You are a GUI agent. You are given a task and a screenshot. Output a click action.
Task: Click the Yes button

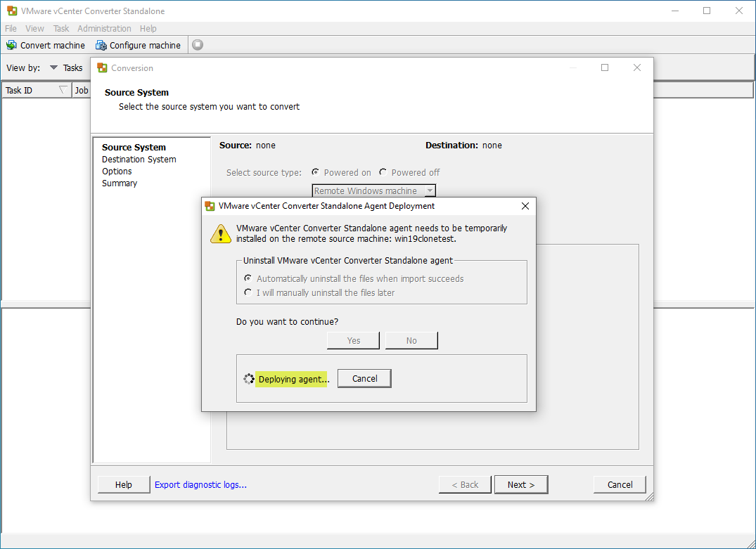(x=354, y=340)
